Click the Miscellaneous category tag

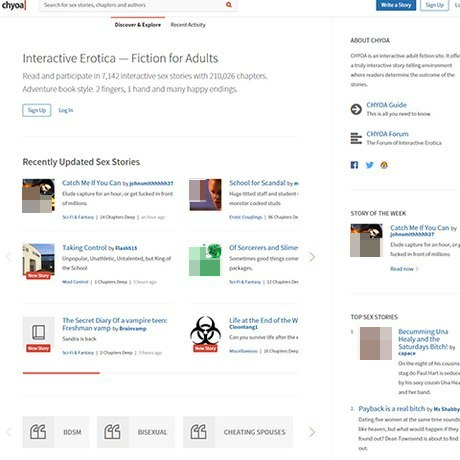[x=243, y=351]
